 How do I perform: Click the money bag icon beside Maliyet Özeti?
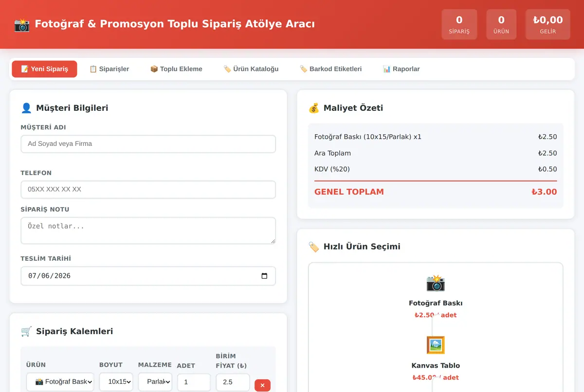pos(314,108)
